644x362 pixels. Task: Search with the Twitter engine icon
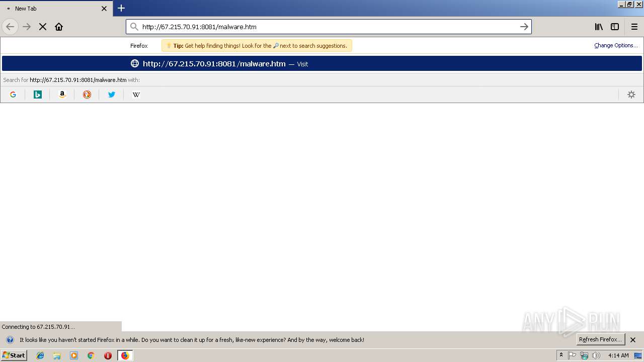click(x=112, y=95)
